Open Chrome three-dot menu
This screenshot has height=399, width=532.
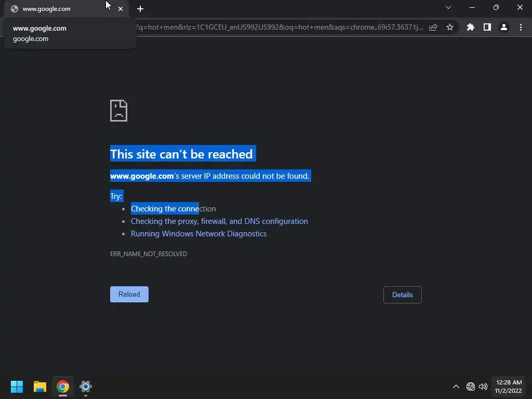point(521,27)
